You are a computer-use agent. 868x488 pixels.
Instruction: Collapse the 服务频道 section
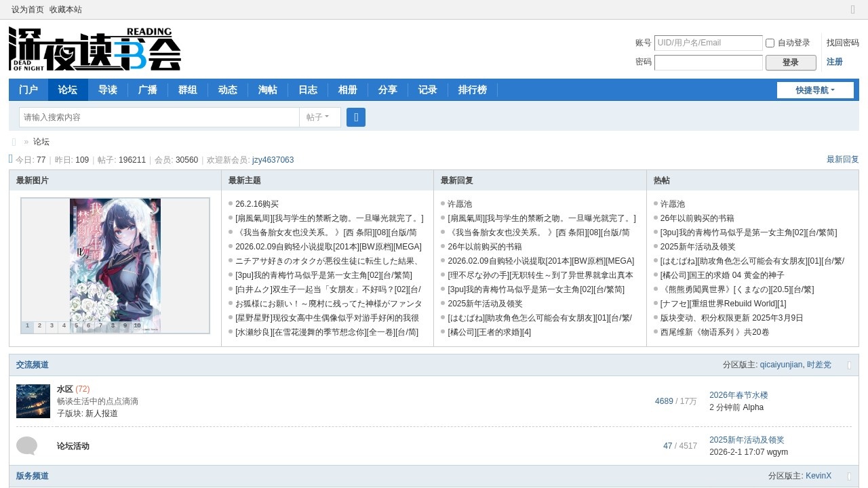tap(849, 476)
